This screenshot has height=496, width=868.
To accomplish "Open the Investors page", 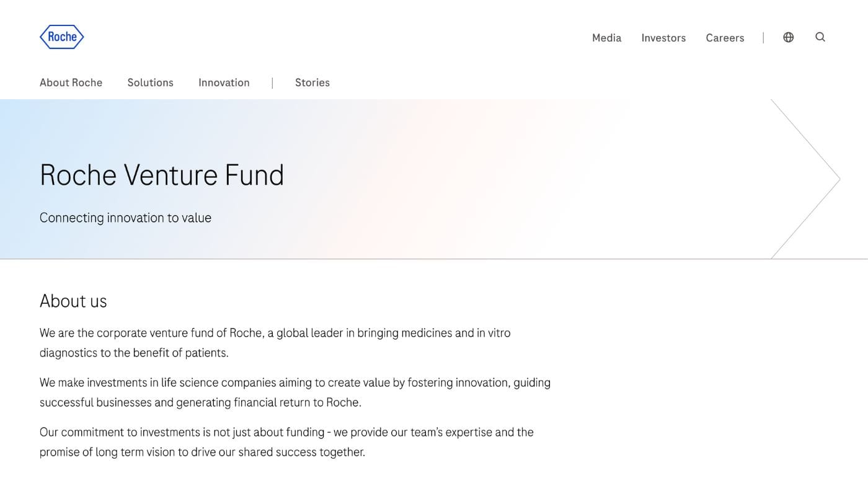I will coord(663,38).
